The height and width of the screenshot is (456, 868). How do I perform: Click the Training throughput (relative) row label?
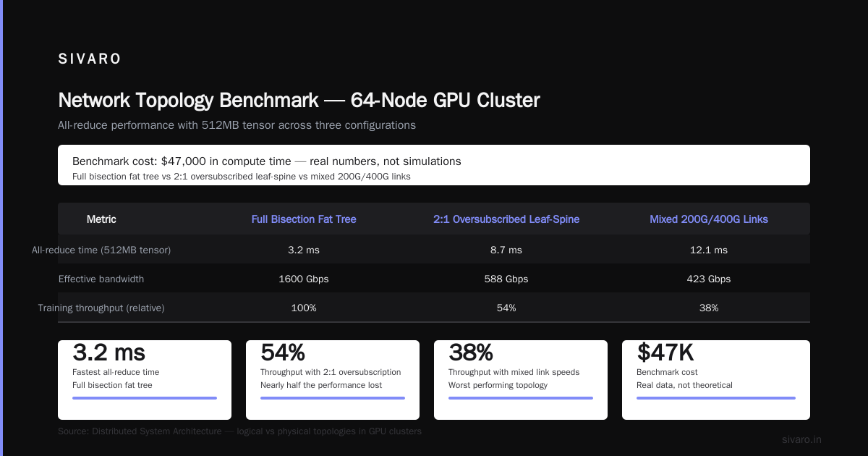coord(101,308)
